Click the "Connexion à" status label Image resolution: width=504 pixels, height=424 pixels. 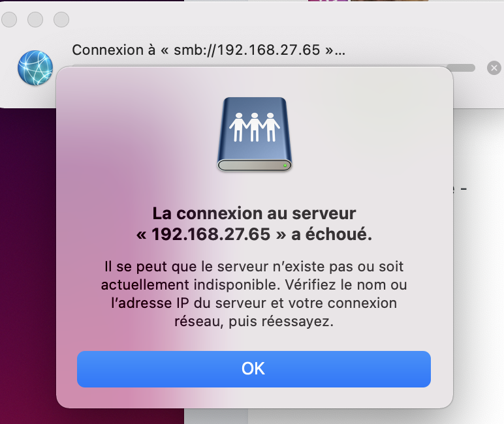pyautogui.click(x=114, y=50)
